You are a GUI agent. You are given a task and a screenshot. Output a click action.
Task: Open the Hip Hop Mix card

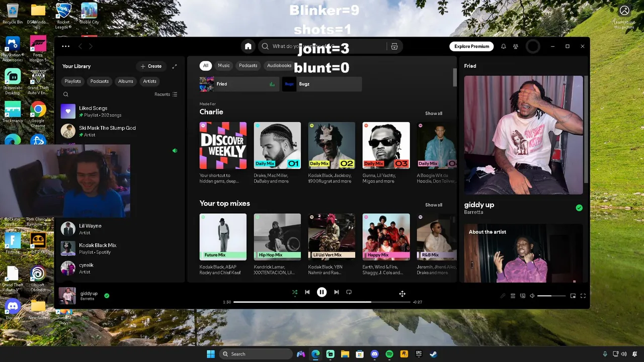pyautogui.click(x=277, y=244)
